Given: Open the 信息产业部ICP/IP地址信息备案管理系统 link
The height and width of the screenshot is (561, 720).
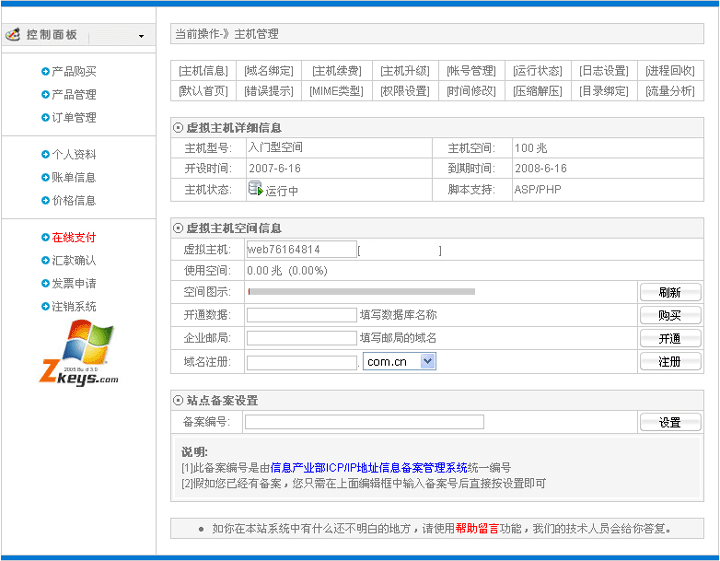Looking at the screenshot, I should (x=369, y=467).
